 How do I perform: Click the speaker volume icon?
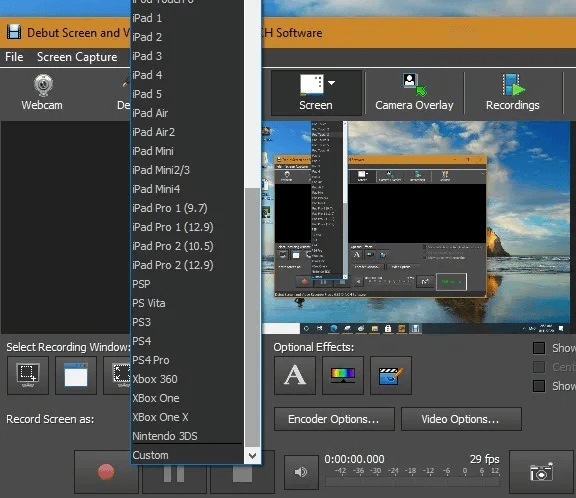(301, 472)
